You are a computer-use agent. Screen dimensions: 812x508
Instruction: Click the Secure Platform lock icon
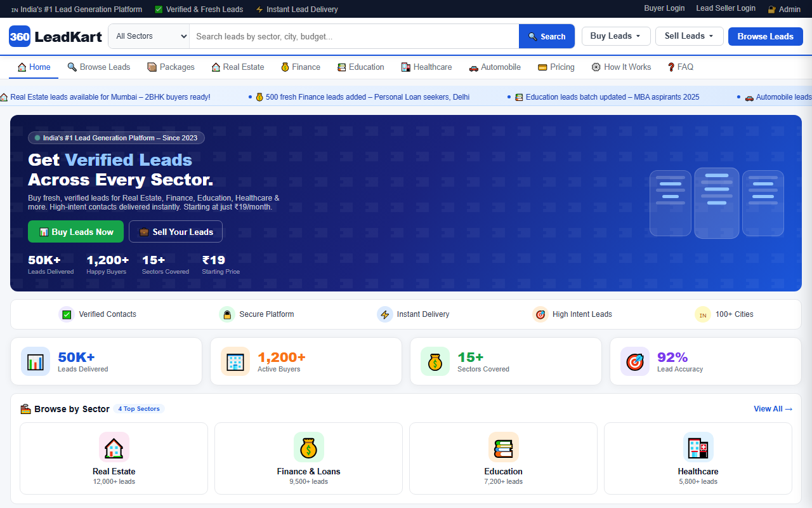227,314
